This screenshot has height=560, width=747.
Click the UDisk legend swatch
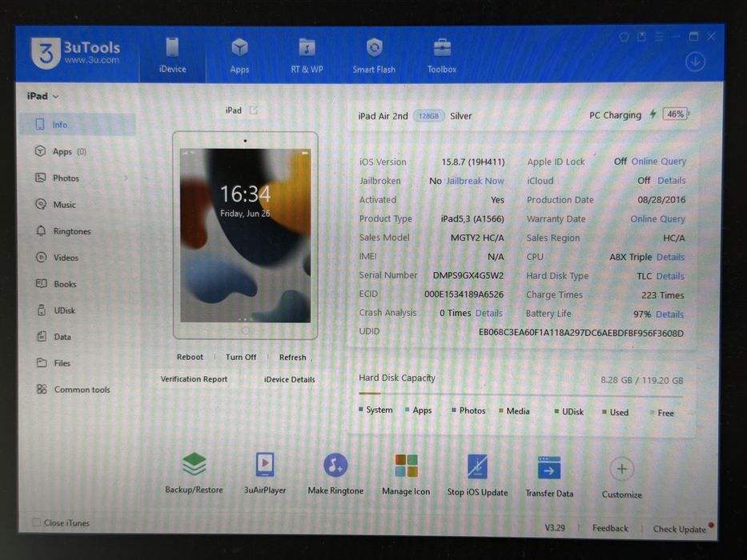pos(556,411)
